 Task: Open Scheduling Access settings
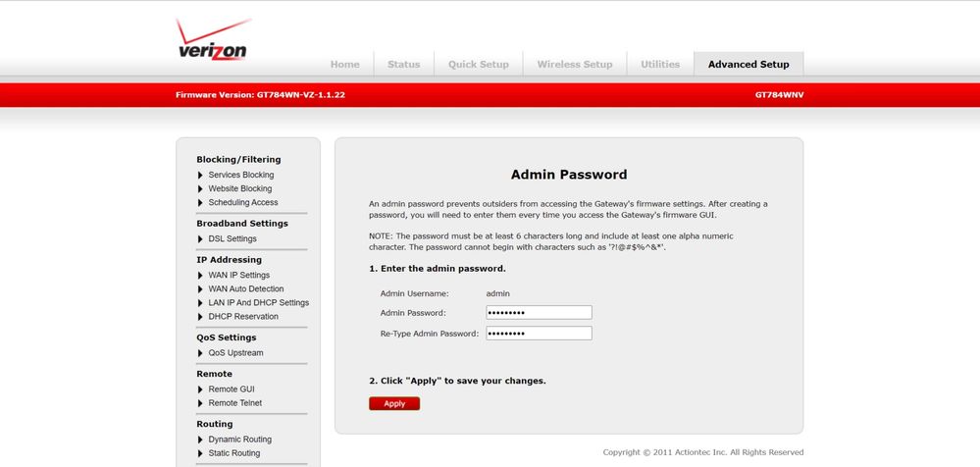(243, 203)
